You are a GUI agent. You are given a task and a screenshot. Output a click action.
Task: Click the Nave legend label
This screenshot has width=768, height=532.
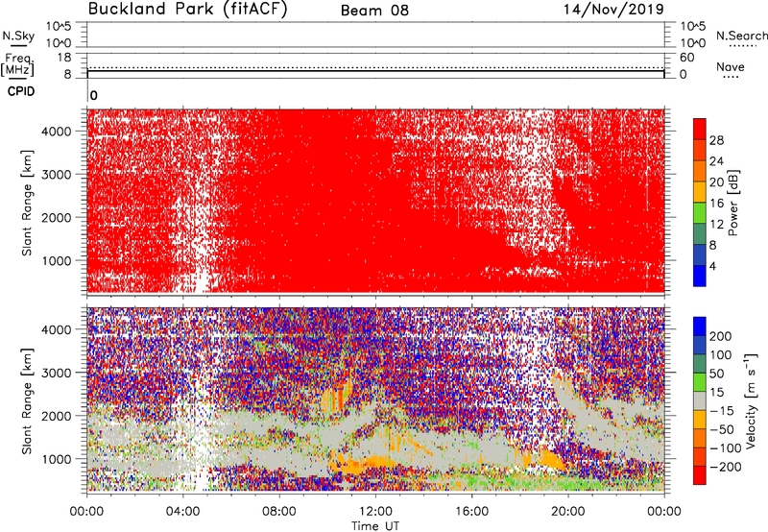pyautogui.click(x=731, y=66)
